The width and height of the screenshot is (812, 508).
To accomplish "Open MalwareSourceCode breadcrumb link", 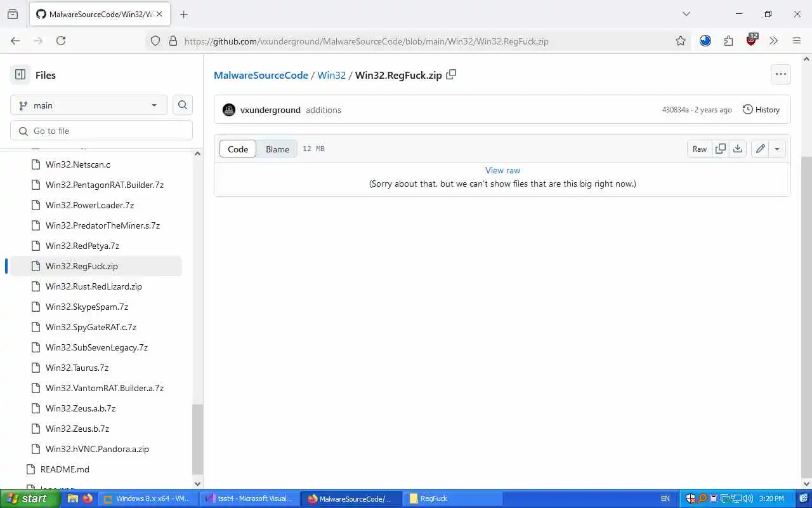I will click(261, 75).
